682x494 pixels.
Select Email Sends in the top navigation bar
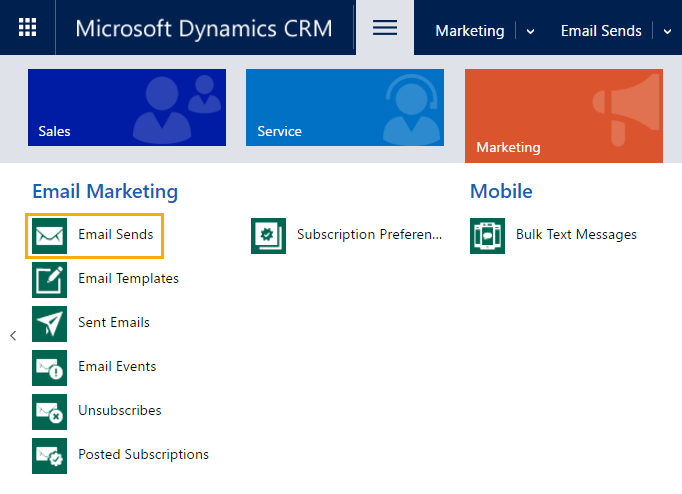click(601, 31)
